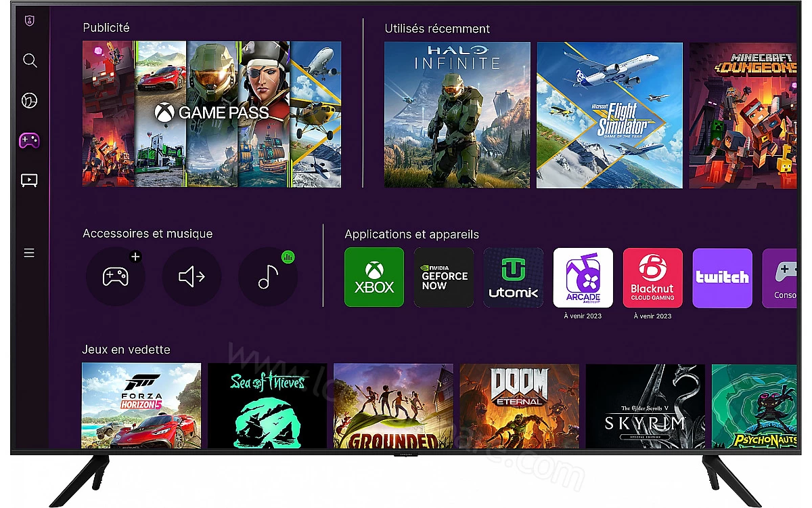
Task: Launch the Utomik app tile
Action: pos(514,277)
